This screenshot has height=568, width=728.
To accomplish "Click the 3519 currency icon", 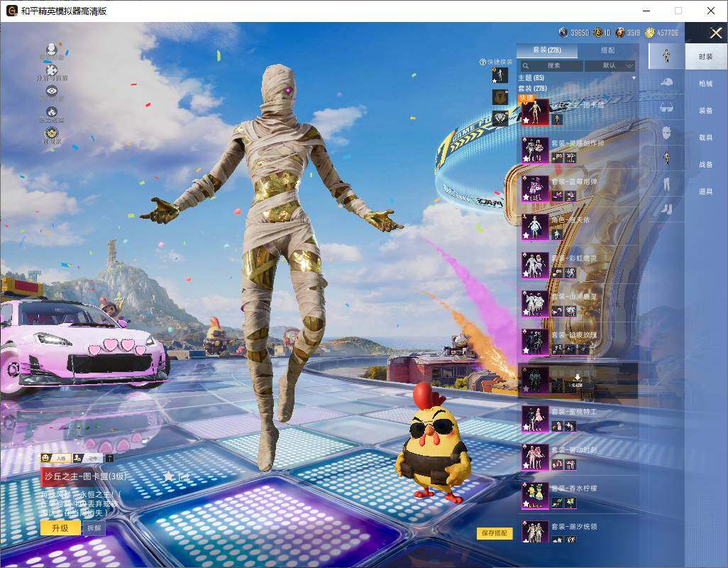I will [x=620, y=32].
